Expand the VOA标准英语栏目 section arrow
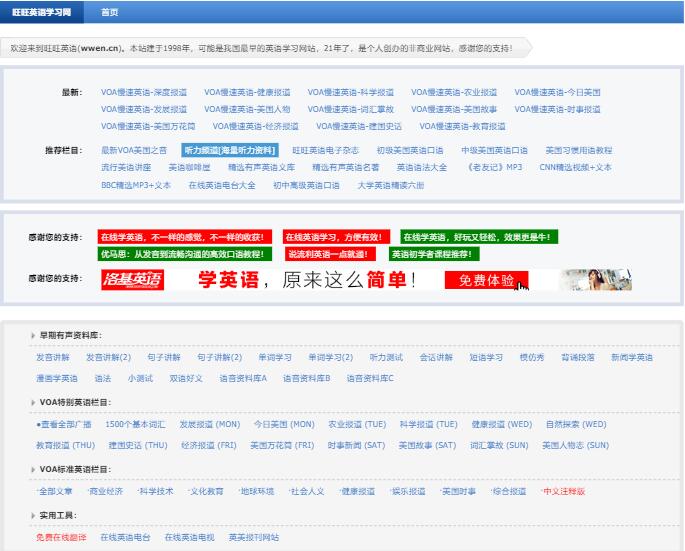Screen dimensions: 685x551 32,469
